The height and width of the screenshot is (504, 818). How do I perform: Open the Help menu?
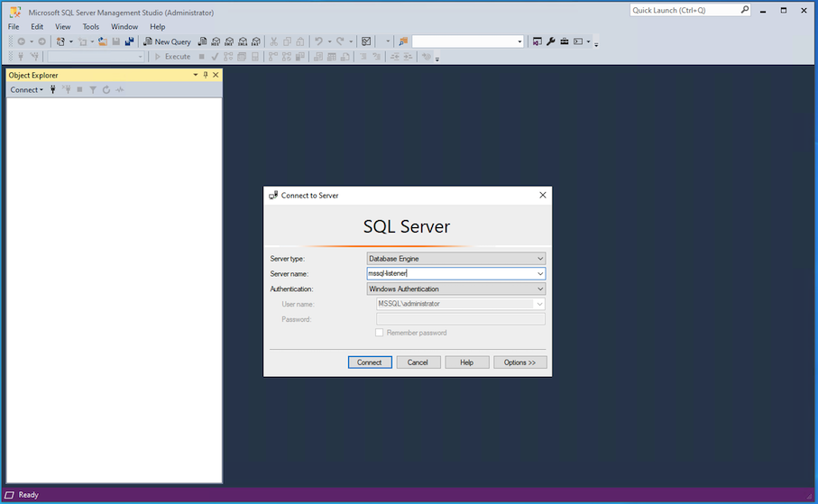tap(158, 27)
